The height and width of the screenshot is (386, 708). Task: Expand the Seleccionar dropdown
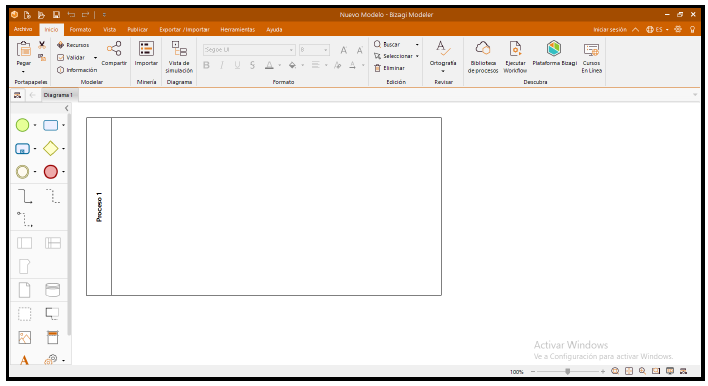(x=417, y=56)
